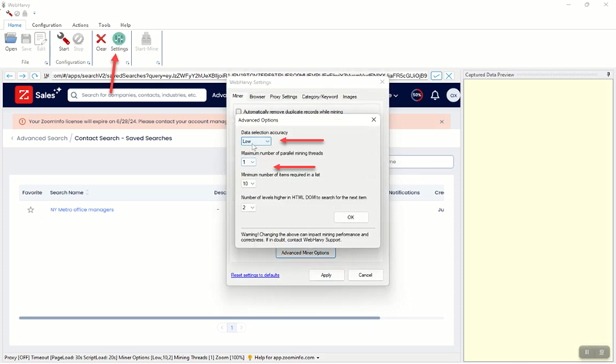Confirm URL with the checkmark button
The height and width of the screenshot is (364, 616).
pyautogui.click(x=436, y=75)
